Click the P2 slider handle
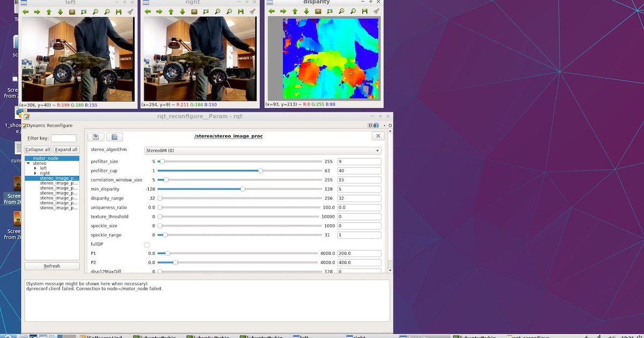The width and height of the screenshot is (644, 338). pyautogui.click(x=175, y=262)
